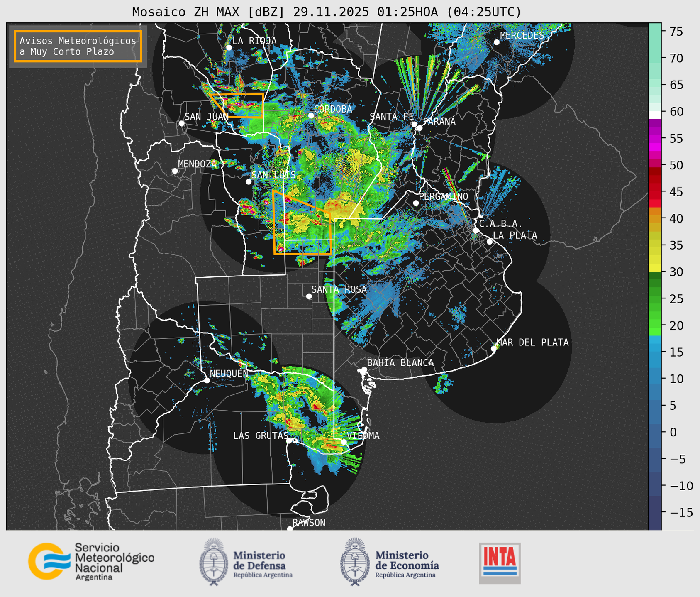Screen dimensions: 700x597
Task: Click the 25 tick label on the color scale
Action: 676,299
